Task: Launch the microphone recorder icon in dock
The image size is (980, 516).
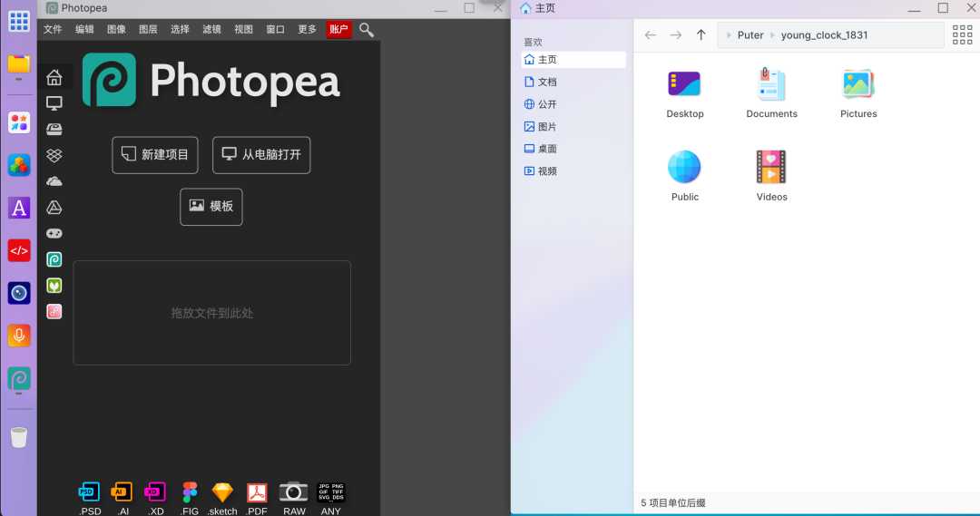Action: coord(19,336)
